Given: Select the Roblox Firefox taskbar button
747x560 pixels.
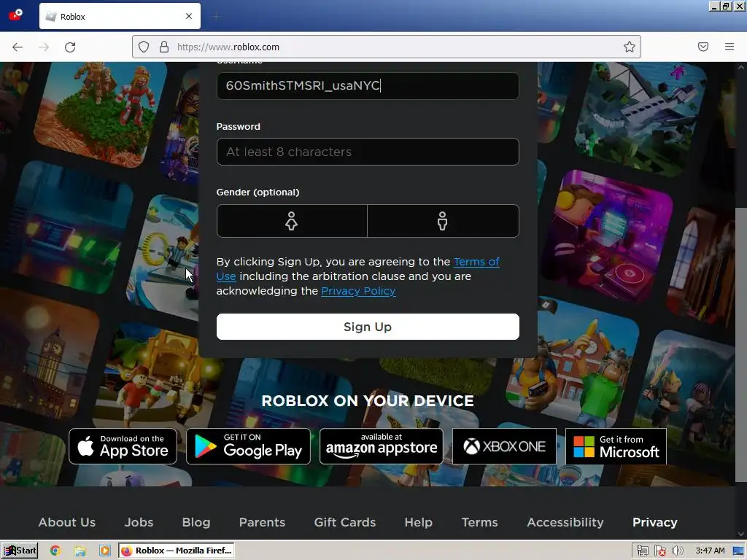Looking at the screenshot, I should 177,551.
